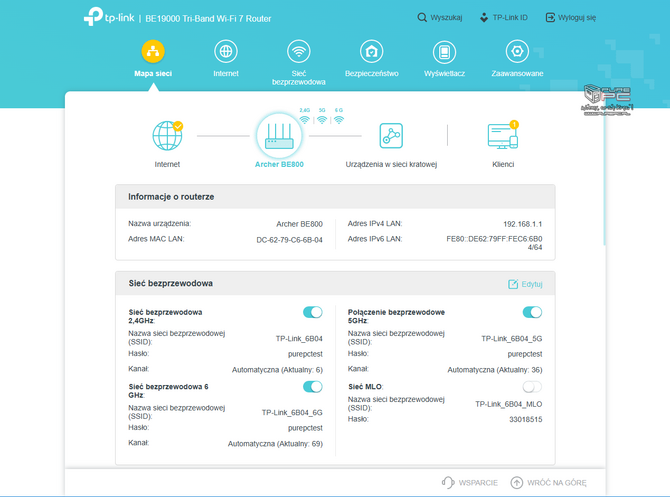This screenshot has width=670, height=497.
Task: Click channel value Automatyczna (Aktualny: 6)
Action: (277, 370)
